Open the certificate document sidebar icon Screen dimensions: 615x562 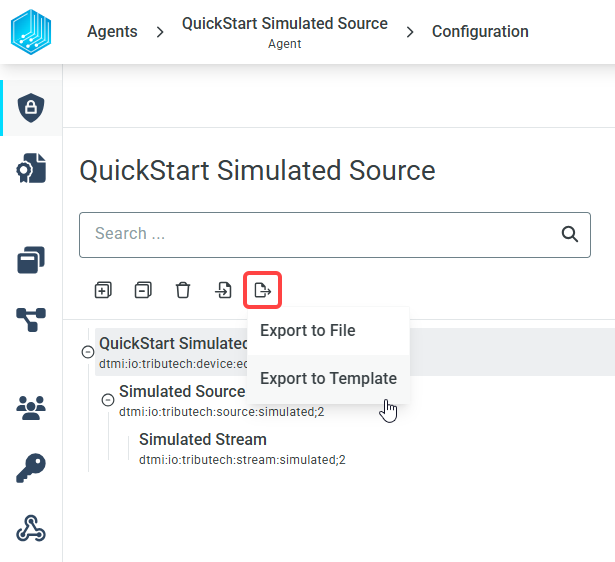[x=31, y=168]
